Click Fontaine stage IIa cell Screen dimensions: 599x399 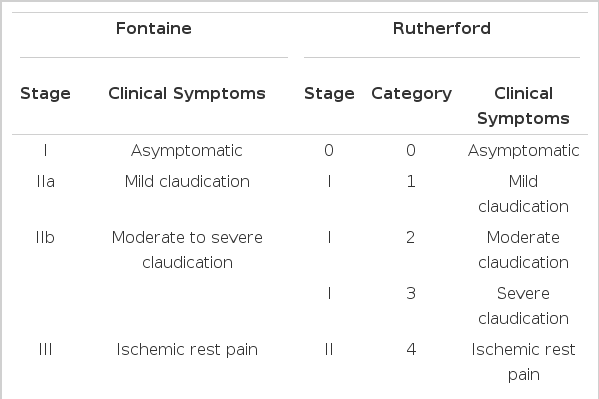[45, 182]
